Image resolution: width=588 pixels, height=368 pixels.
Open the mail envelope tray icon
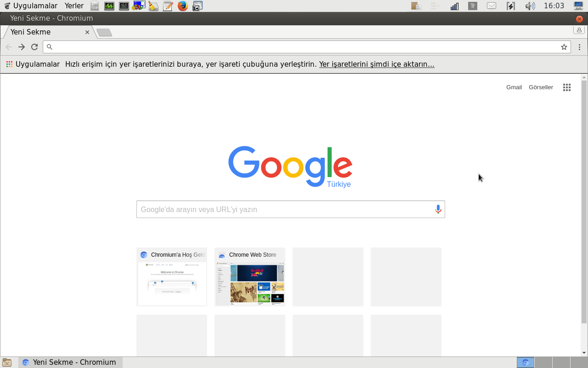[x=492, y=6]
